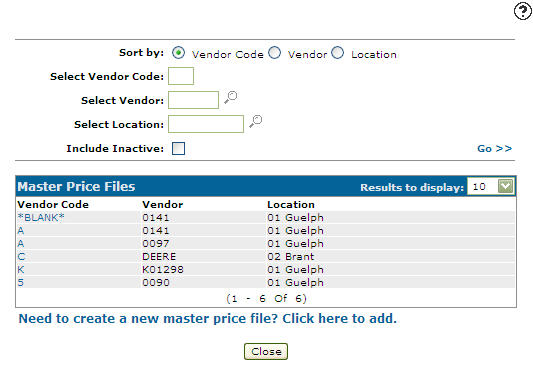Image resolution: width=533 pixels, height=374 pixels.
Task: Open location lookup magnifier beside Select Location
Action: pos(256,121)
